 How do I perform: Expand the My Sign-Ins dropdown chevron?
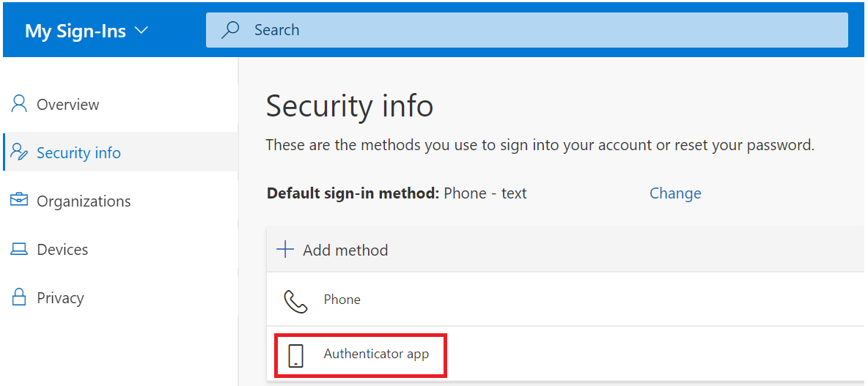pyautogui.click(x=141, y=31)
